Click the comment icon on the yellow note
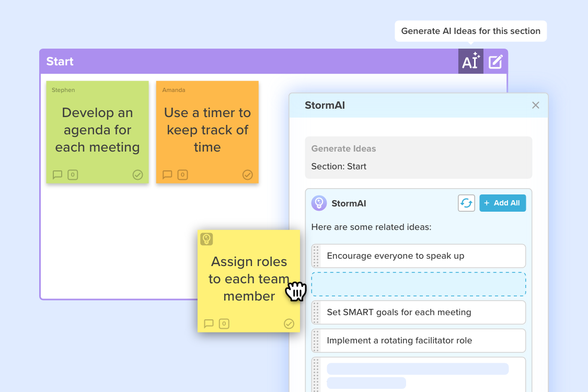Image resolution: width=588 pixels, height=392 pixels. (209, 324)
